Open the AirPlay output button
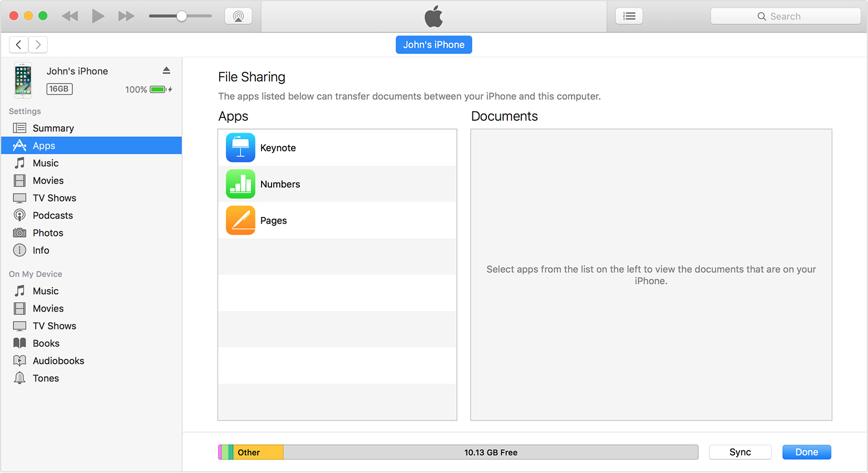 (x=238, y=16)
